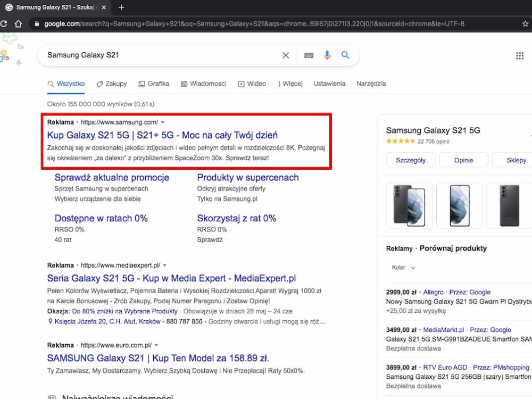The image size is (532, 399).
Task: Open the on-screen keyboard icon
Action: pos(309,55)
